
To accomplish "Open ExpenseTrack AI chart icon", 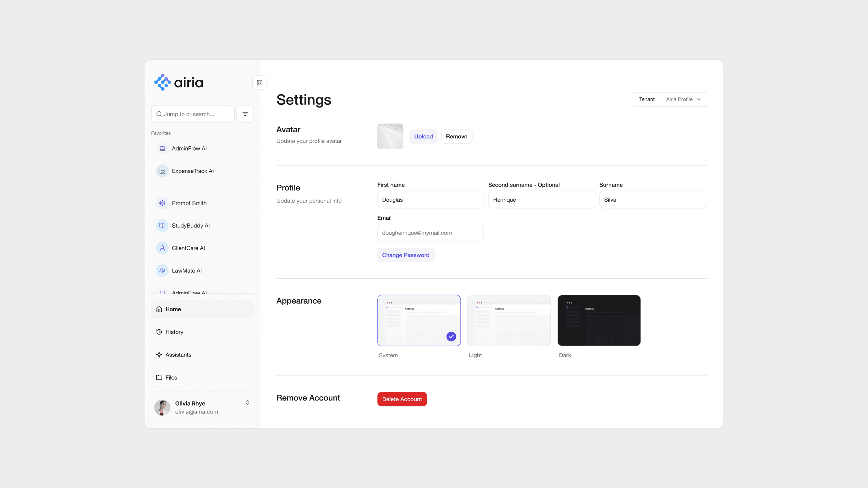I will point(162,171).
